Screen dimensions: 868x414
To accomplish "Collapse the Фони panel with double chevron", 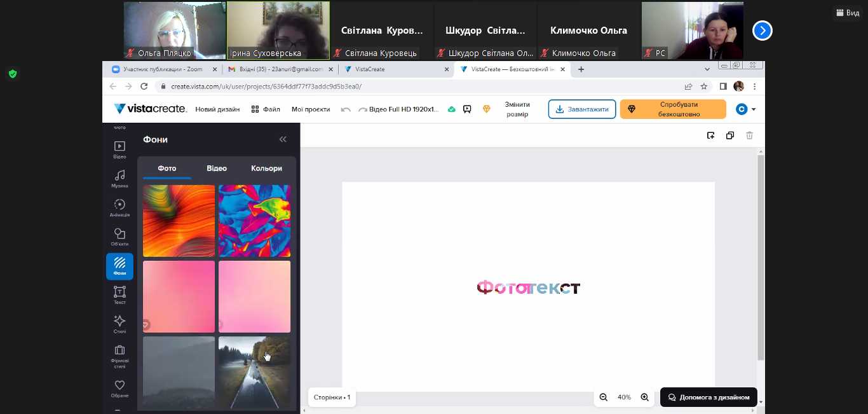I will point(283,139).
